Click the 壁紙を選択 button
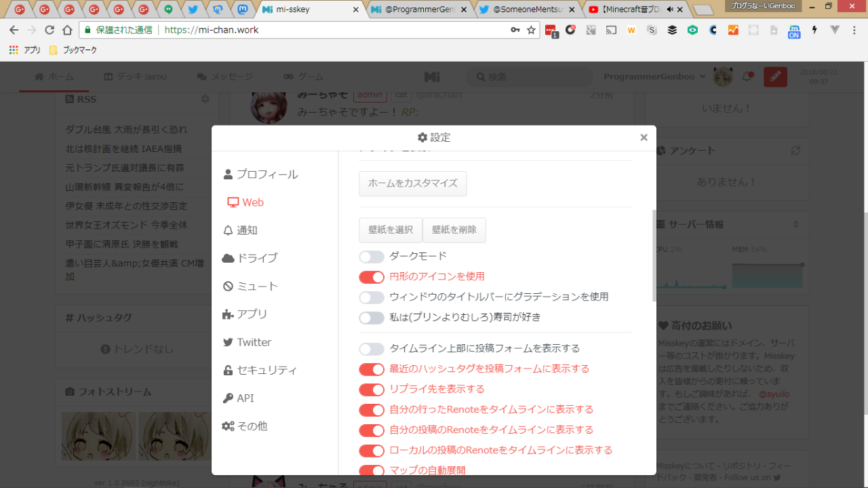Image resolution: width=868 pixels, height=488 pixels. click(x=391, y=230)
